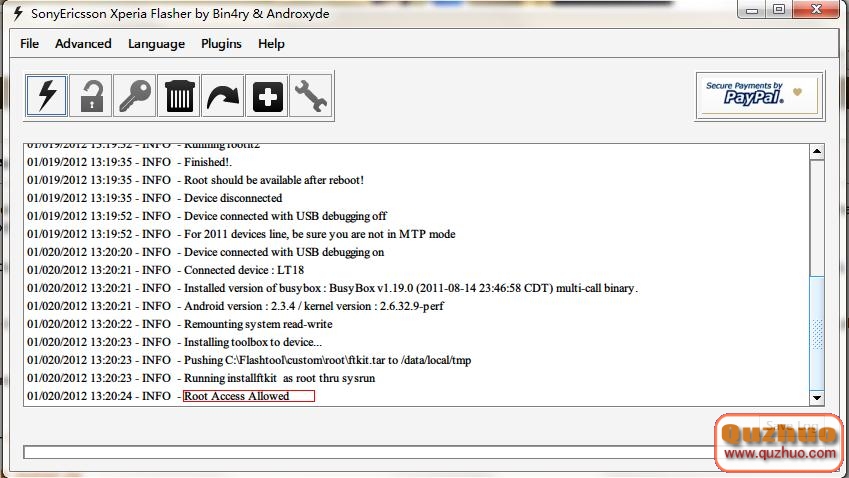Click the title bar lightning app icon

click(18, 13)
